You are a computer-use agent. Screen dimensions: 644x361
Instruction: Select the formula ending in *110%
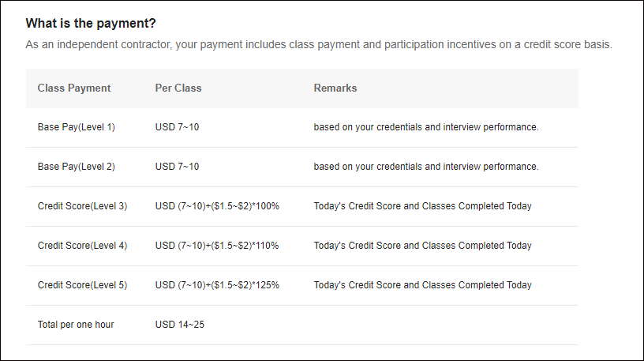pyautogui.click(x=217, y=246)
